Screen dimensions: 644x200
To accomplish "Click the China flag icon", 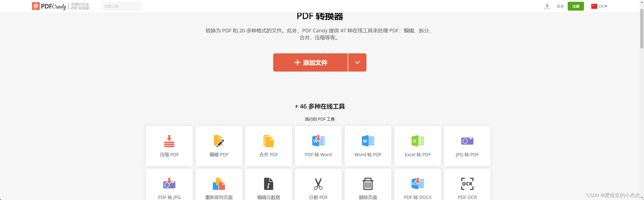I will pos(594,6).
